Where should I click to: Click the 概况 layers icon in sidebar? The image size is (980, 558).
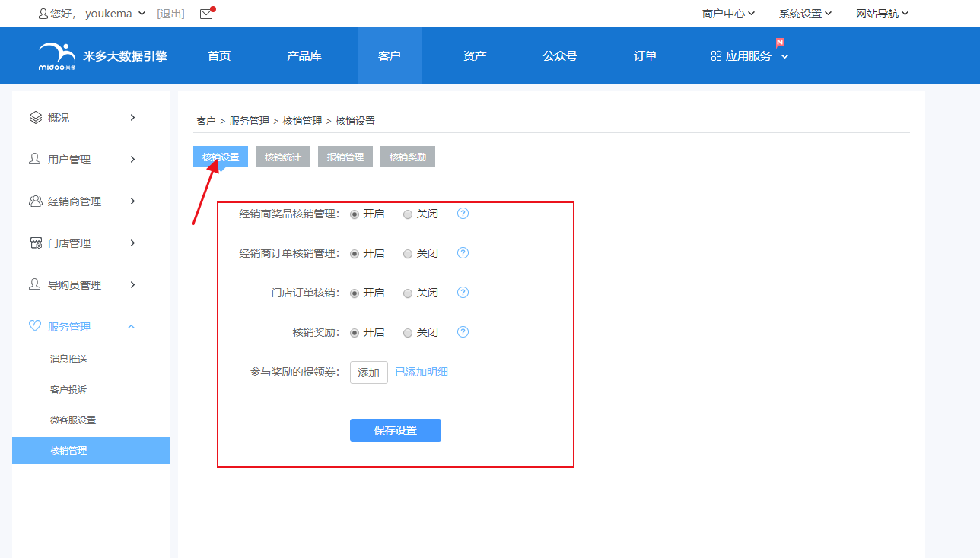pos(35,118)
